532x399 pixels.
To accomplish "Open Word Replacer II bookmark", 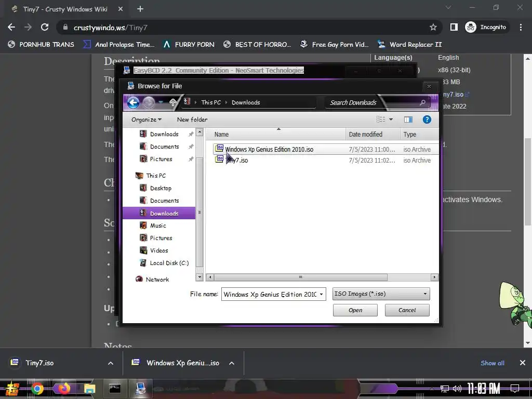I will (409, 45).
